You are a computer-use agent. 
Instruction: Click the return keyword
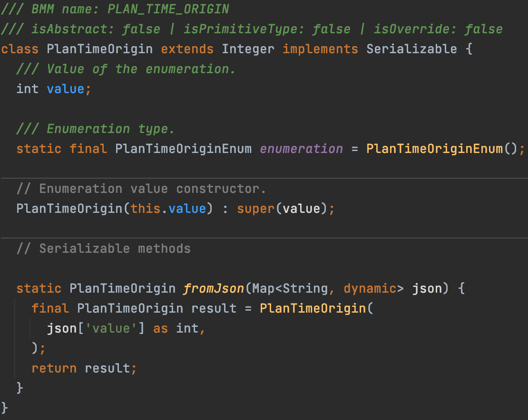point(54,368)
